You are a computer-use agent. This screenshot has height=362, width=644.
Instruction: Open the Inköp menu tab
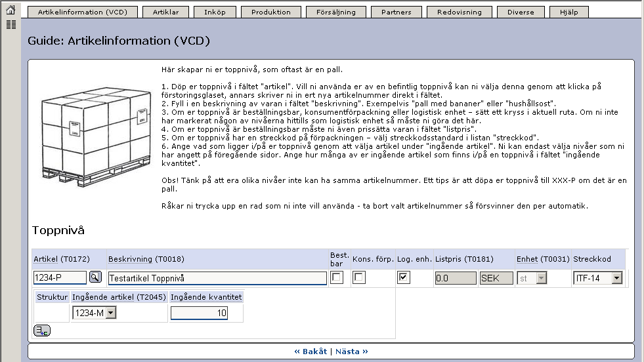(x=215, y=12)
